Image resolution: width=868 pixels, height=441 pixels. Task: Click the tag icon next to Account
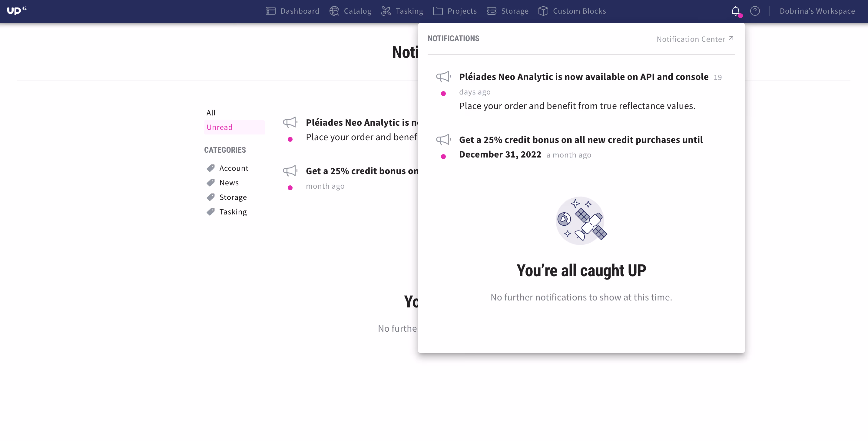[x=210, y=168]
